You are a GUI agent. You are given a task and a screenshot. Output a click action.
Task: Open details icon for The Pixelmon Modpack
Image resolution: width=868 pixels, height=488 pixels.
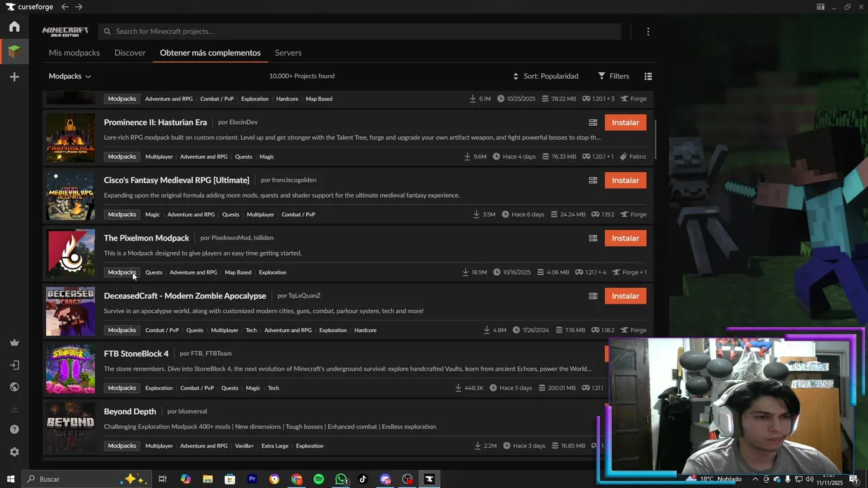[593, 238]
